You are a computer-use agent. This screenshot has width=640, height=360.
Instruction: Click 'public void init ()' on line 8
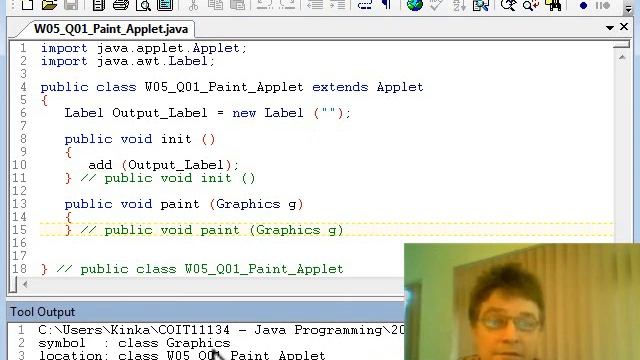click(140, 139)
